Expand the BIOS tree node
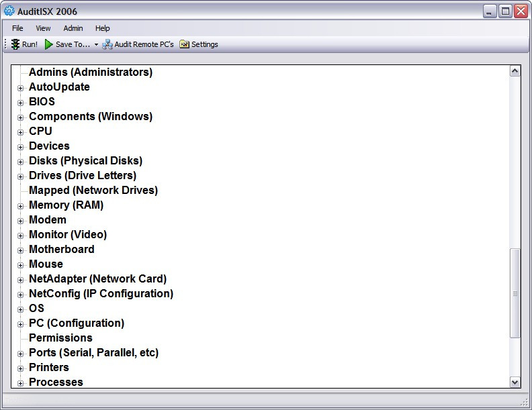 click(x=20, y=103)
